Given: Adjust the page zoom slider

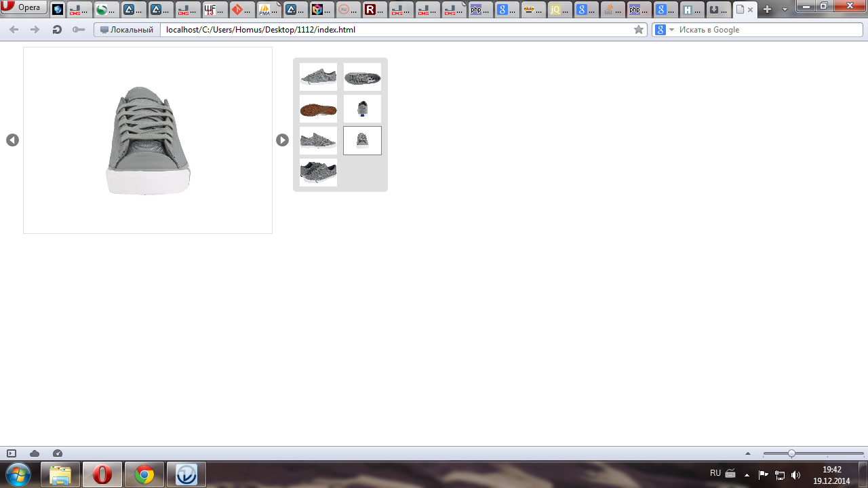Looking at the screenshot, I should click(813, 453).
